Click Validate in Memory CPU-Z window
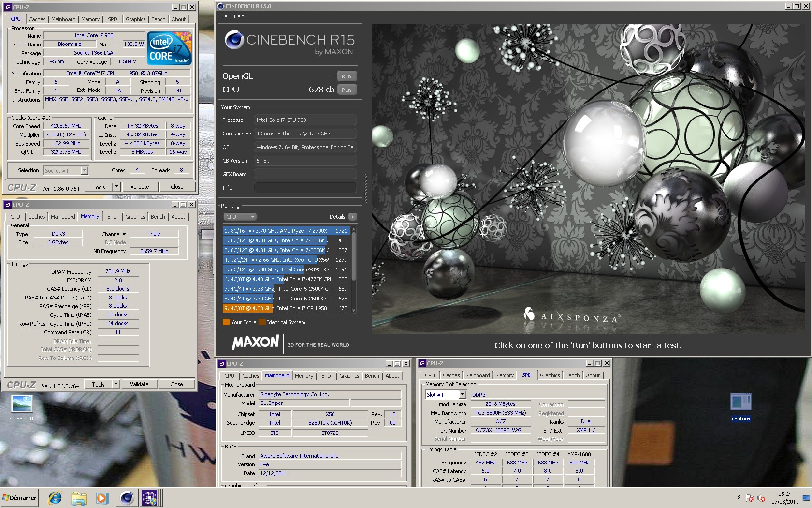This screenshot has width=812, height=508. (139, 384)
